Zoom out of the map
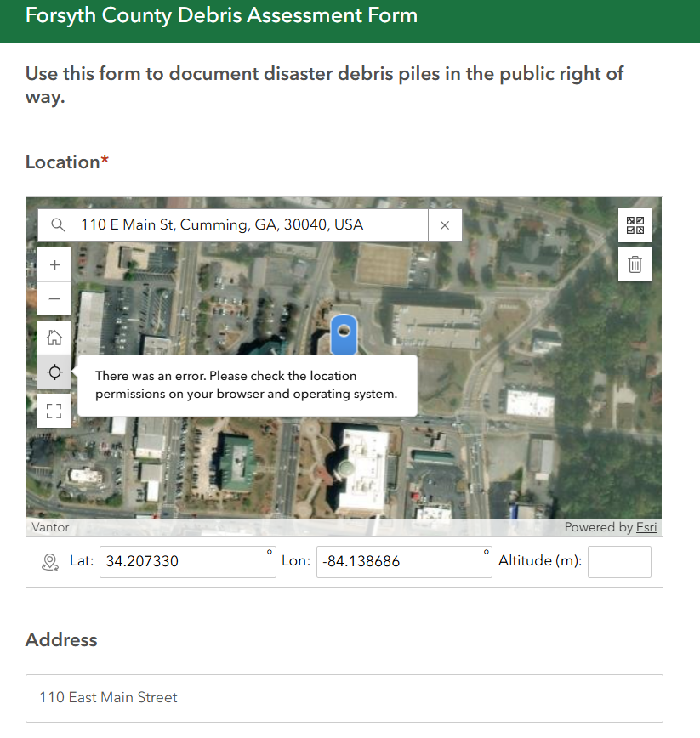The image size is (700, 738). pos(54,298)
